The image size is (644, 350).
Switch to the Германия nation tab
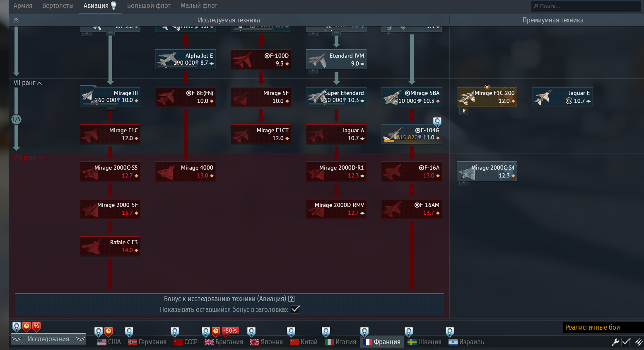click(147, 342)
